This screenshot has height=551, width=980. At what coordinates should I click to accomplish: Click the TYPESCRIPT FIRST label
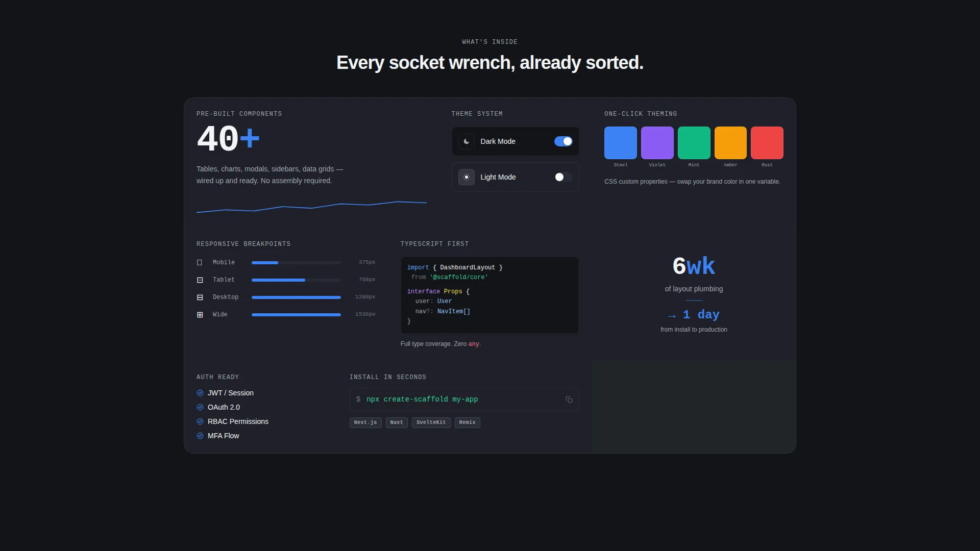pos(435,244)
